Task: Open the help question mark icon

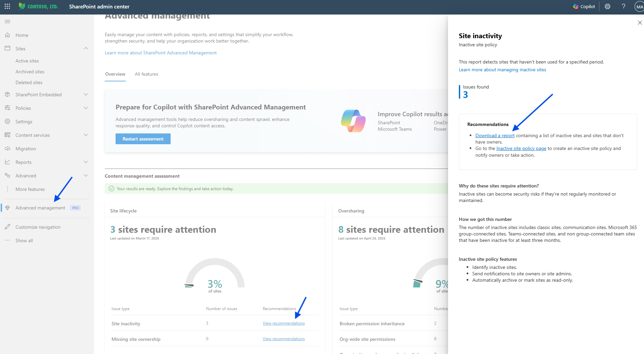Action: pos(624,6)
